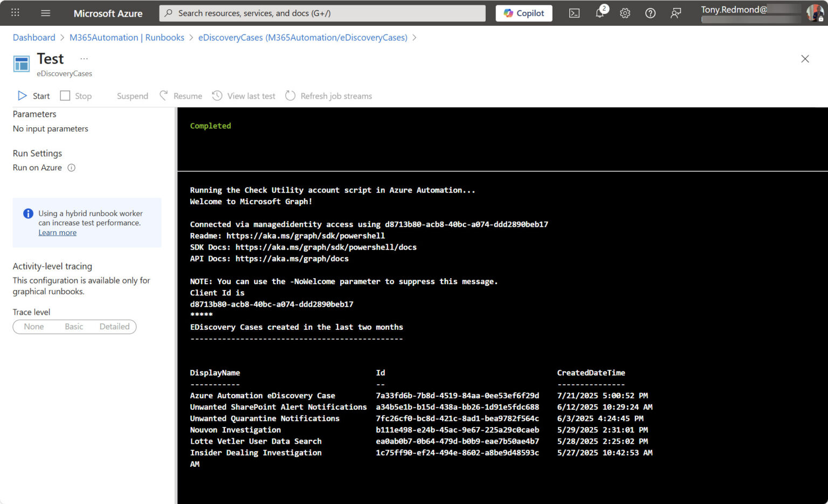View notifications in the bell icon
Viewport: 828px width, 504px height.
(x=599, y=13)
